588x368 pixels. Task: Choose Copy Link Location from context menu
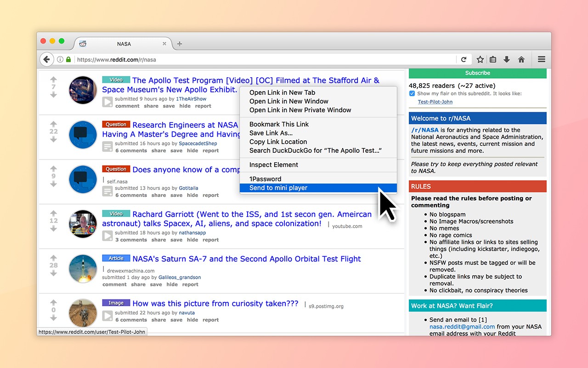pos(278,142)
